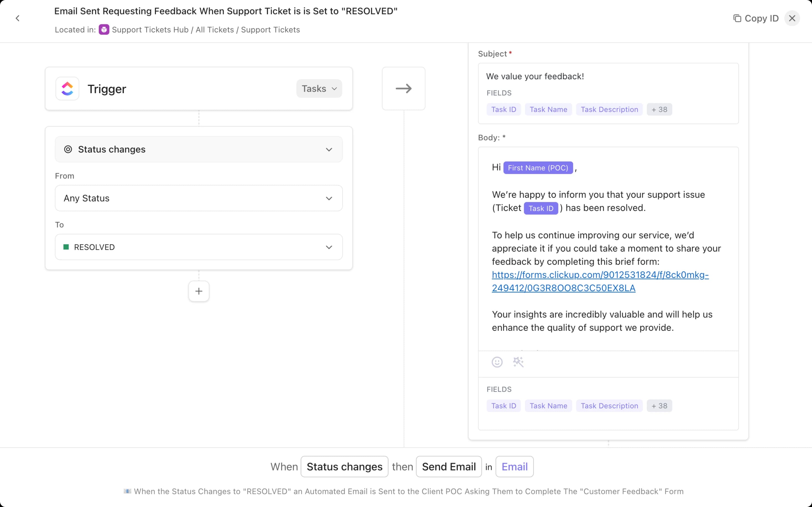Click the purple Support Tickets Hub space icon
The width and height of the screenshot is (812, 507).
pos(104,30)
